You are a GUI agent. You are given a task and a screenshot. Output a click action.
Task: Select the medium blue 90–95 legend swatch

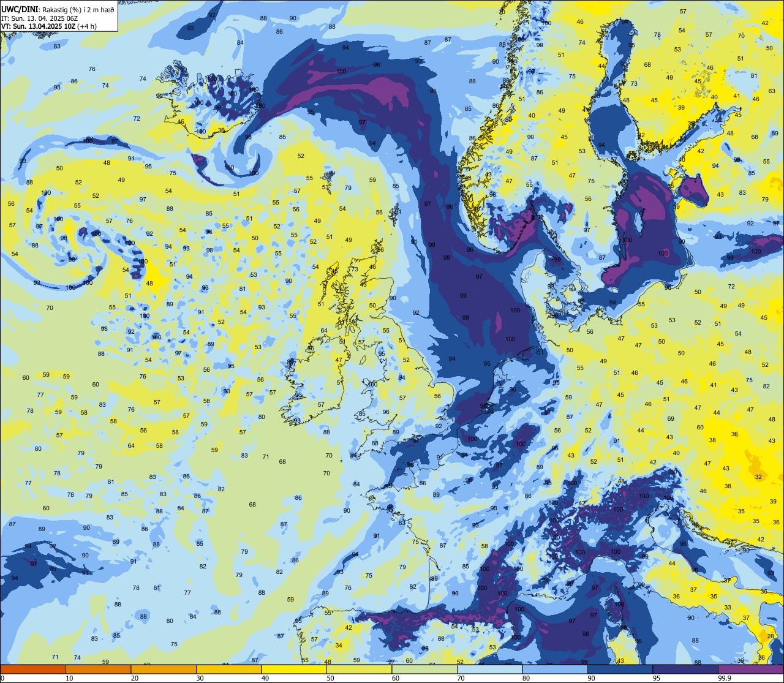(x=620, y=669)
